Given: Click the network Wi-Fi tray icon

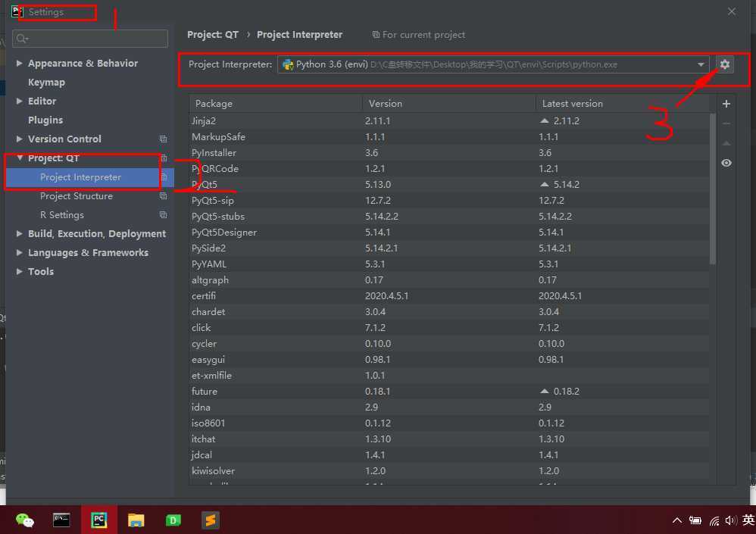Looking at the screenshot, I should coord(714,520).
